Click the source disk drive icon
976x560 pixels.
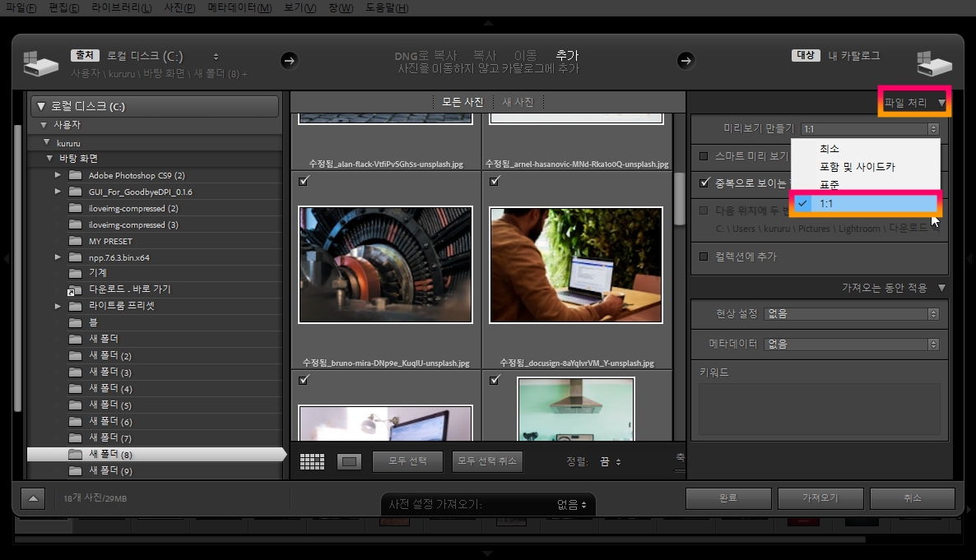pos(40,63)
